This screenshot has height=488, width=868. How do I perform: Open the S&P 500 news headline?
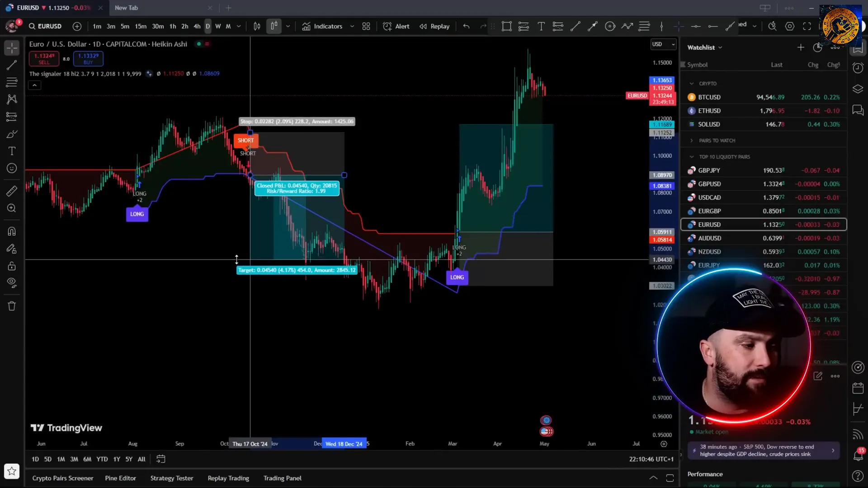click(x=764, y=450)
